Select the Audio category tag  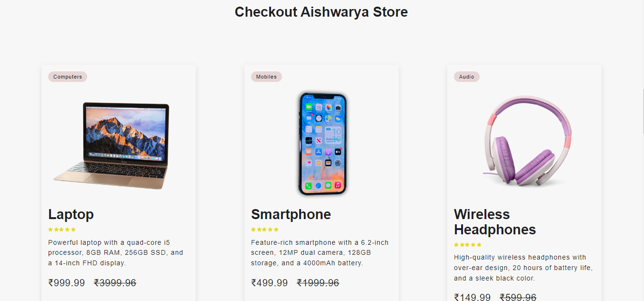467,77
